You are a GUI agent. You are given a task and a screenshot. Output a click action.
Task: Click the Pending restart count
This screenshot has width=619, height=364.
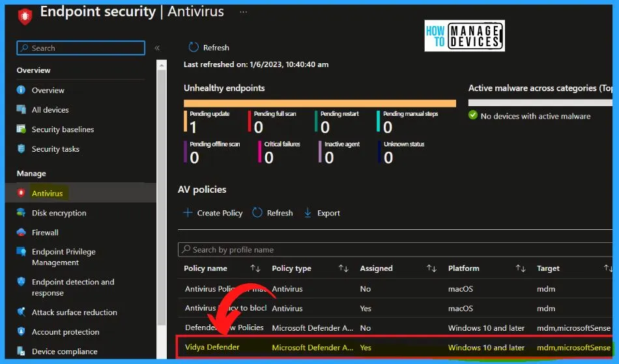coord(325,128)
